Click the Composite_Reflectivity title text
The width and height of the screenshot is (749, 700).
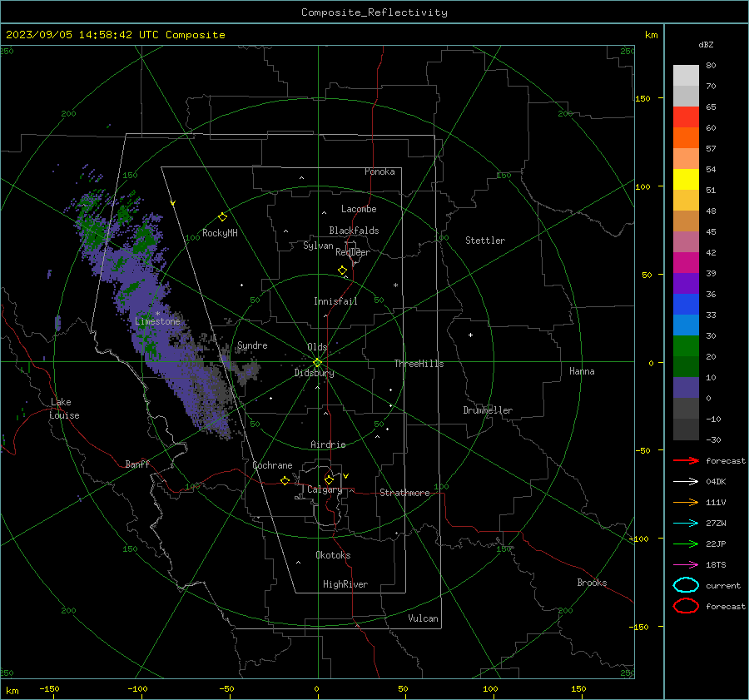374,12
